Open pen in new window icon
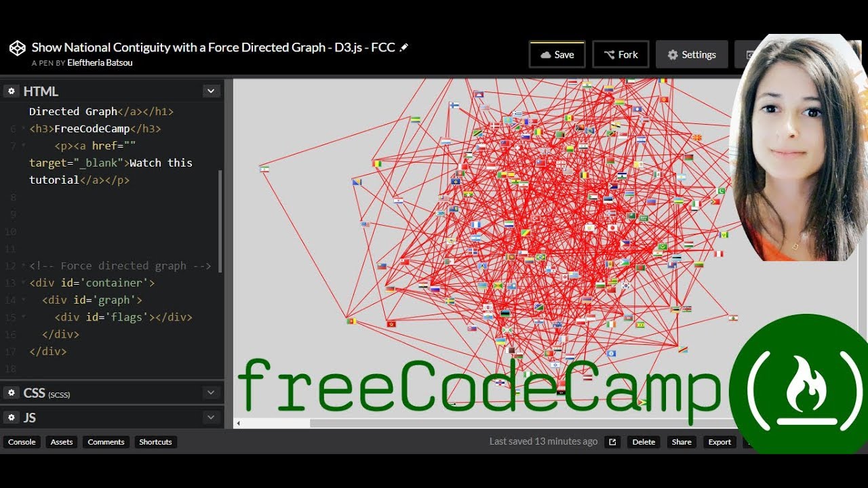This screenshot has height=488, width=868. click(612, 442)
